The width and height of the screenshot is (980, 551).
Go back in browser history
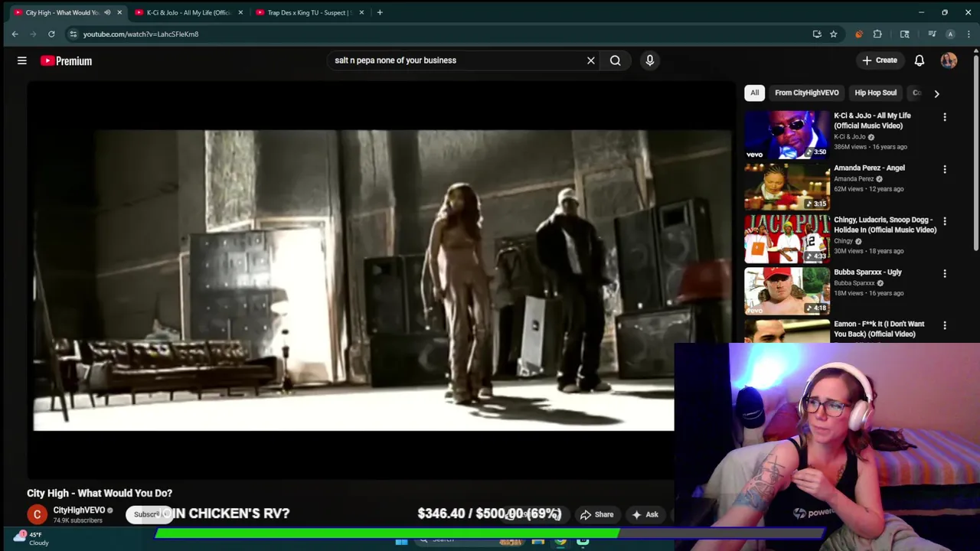point(15,34)
